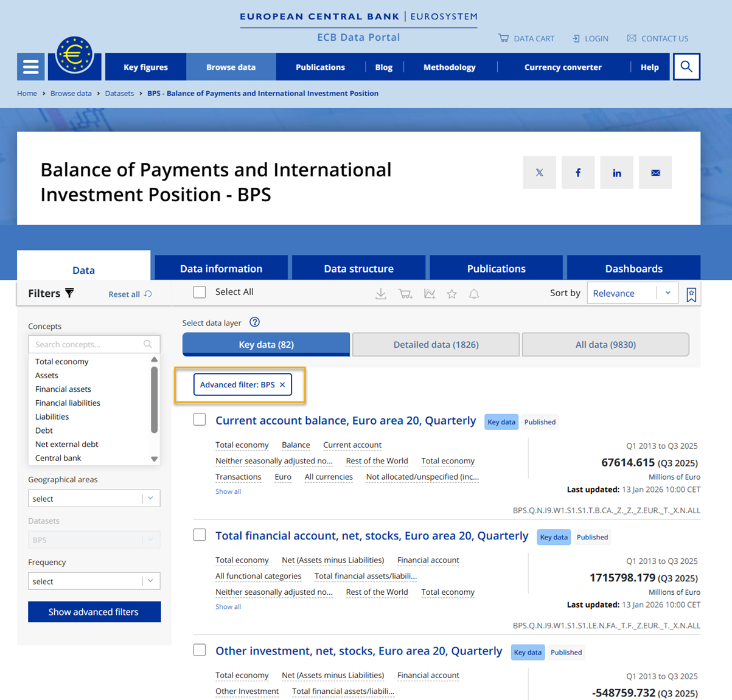Click the download icon in results toolbar
732x700 pixels.
pyautogui.click(x=381, y=294)
